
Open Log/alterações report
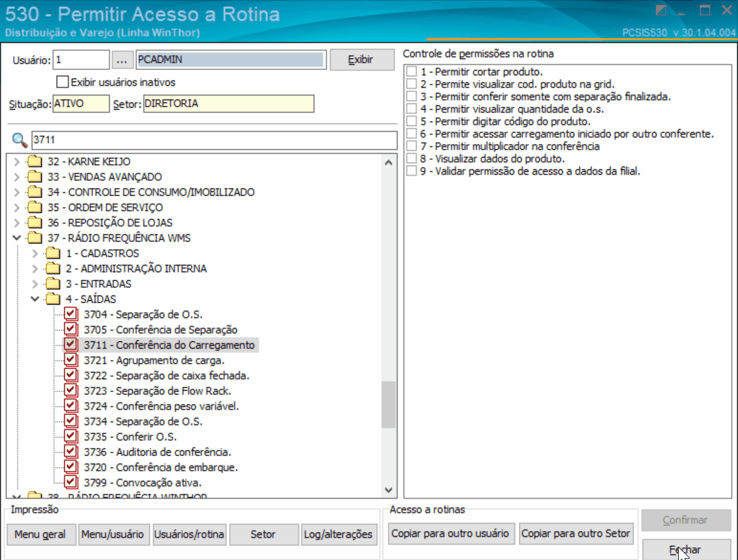[x=338, y=535]
